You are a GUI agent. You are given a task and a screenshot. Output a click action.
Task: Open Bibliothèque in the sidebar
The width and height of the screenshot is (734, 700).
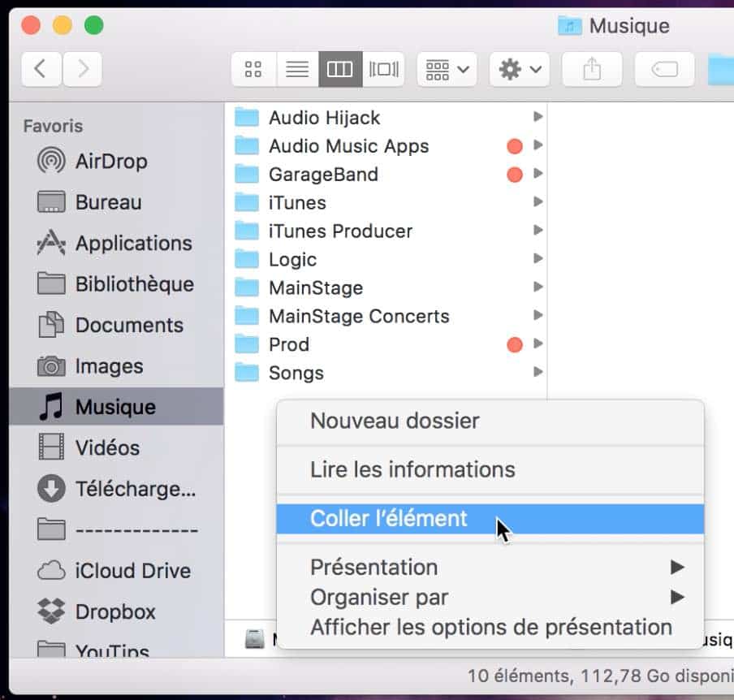click(116, 284)
